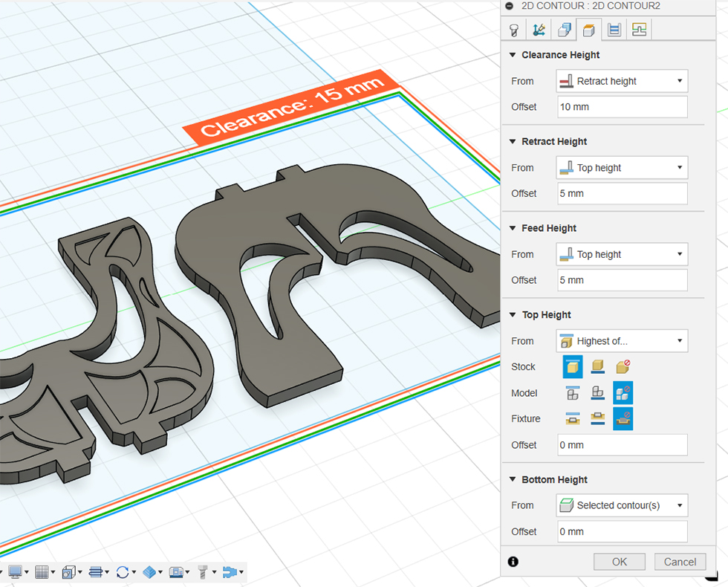728x587 pixels.
Task: Collapse the Feed Height section
Action: coord(513,228)
